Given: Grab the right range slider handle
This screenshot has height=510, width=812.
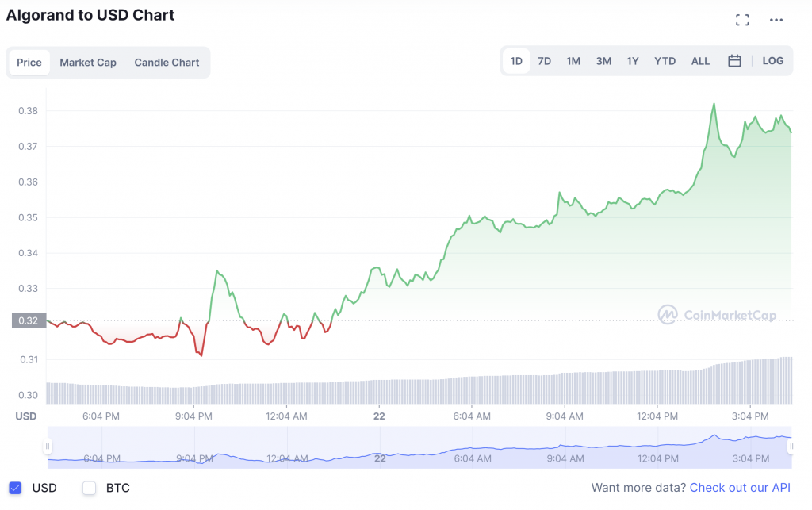Looking at the screenshot, I should pos(791,447).
